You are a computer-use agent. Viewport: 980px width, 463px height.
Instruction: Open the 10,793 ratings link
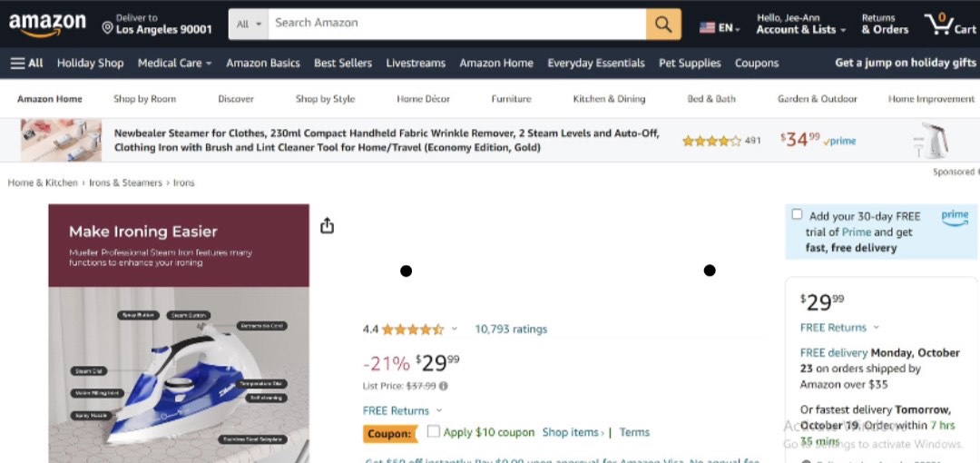pyautogui.click(x=511, y=329)
